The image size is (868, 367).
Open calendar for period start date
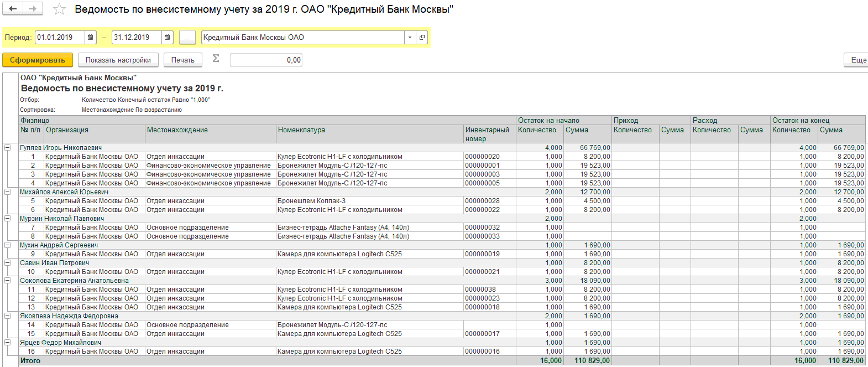pos(91,38)
